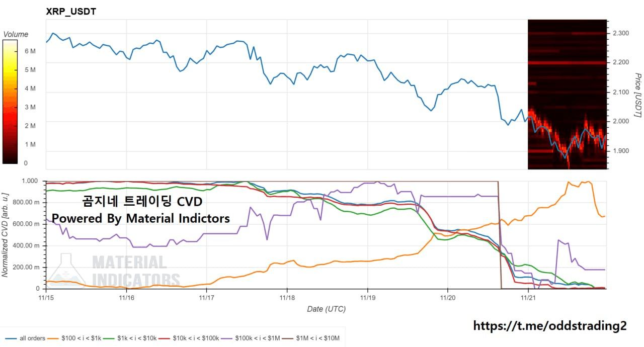Viewport: 644px width, 347px height.
Task: Click the XRP_USDT chart title
Action: click(x=71, y=12)
